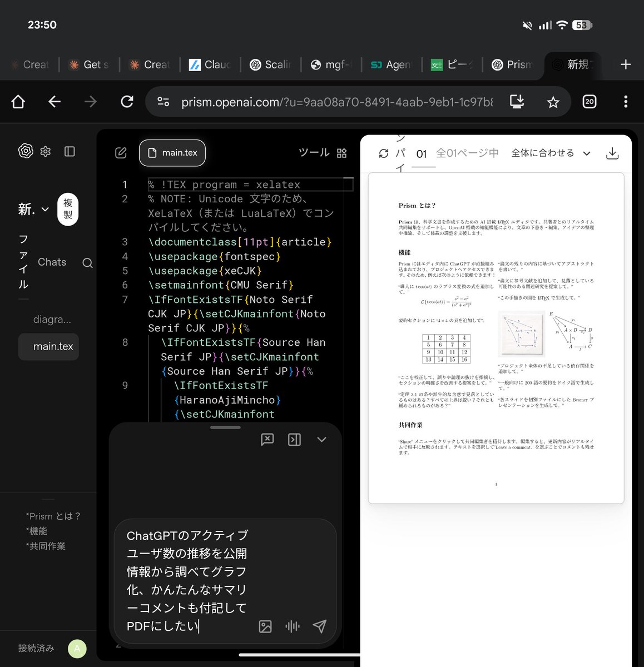
Task: Dock the chat panel to the side
Action: point(294,439)
